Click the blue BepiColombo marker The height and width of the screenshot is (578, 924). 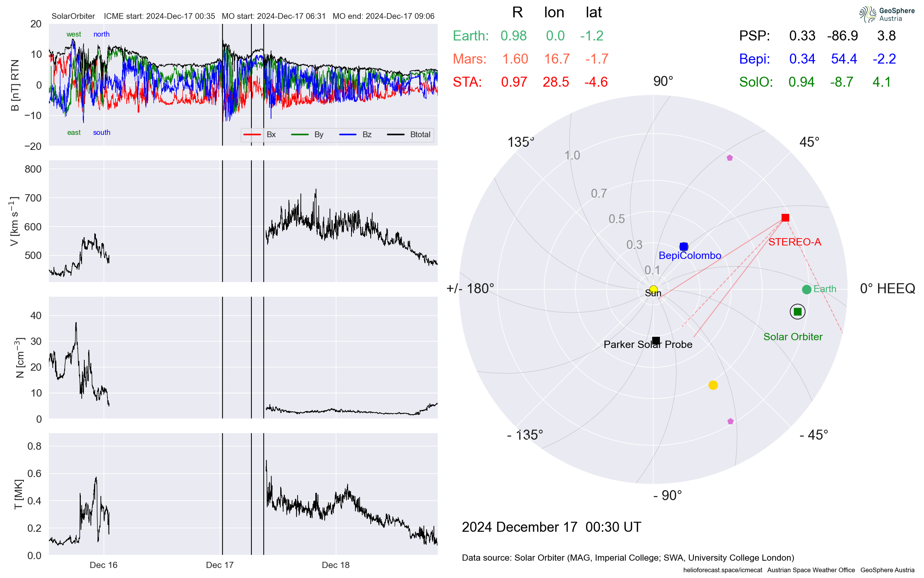click(683, 246)
